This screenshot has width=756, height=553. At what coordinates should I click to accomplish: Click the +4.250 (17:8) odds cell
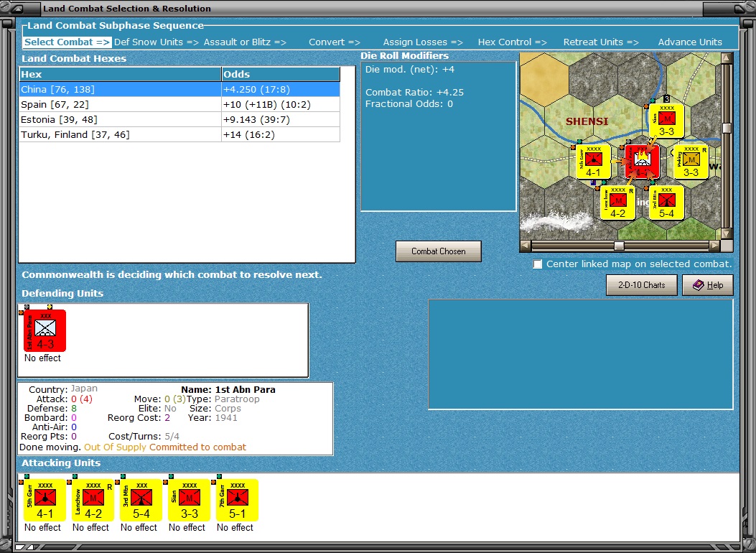click(281, 89)
